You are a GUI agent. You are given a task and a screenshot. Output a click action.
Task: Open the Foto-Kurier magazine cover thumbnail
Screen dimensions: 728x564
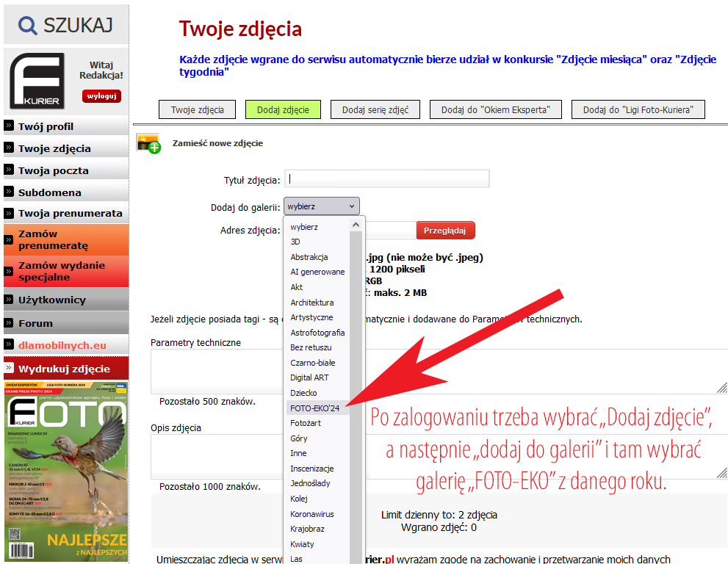coord(66,471)
